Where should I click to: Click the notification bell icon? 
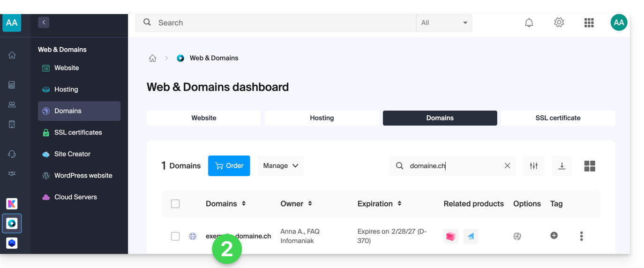coord(529,22)
